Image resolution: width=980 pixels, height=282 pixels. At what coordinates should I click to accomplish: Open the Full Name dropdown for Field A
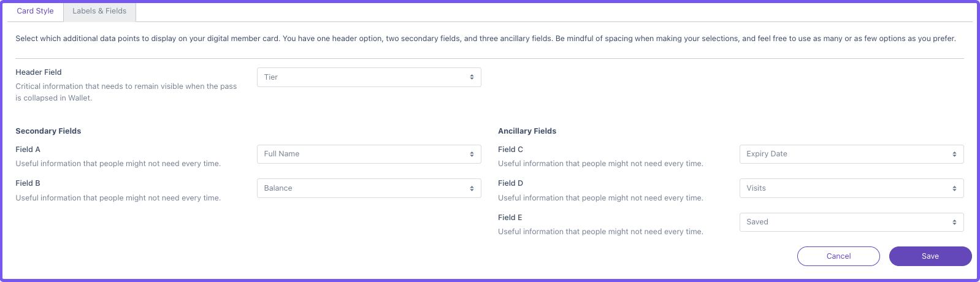tap(369, 154)
